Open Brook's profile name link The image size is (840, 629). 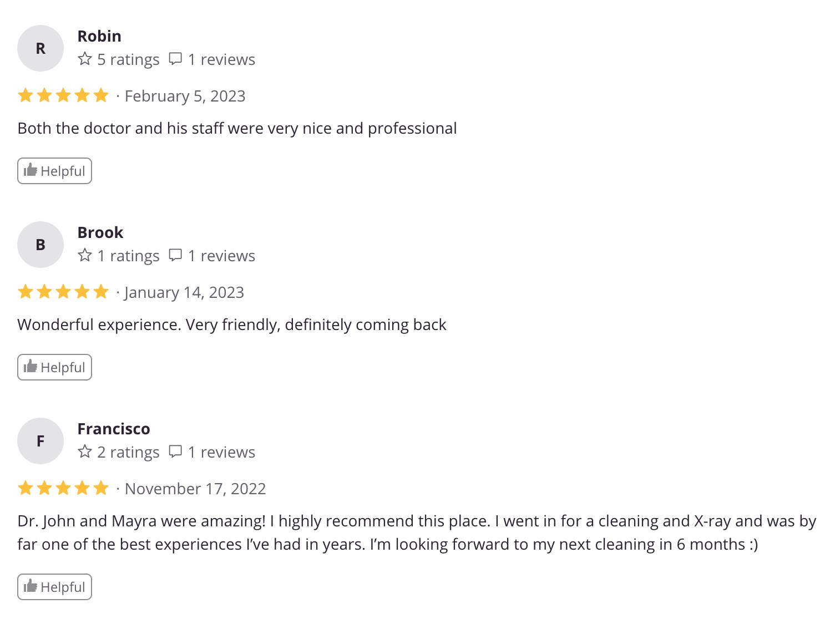[x=100, y=232]
